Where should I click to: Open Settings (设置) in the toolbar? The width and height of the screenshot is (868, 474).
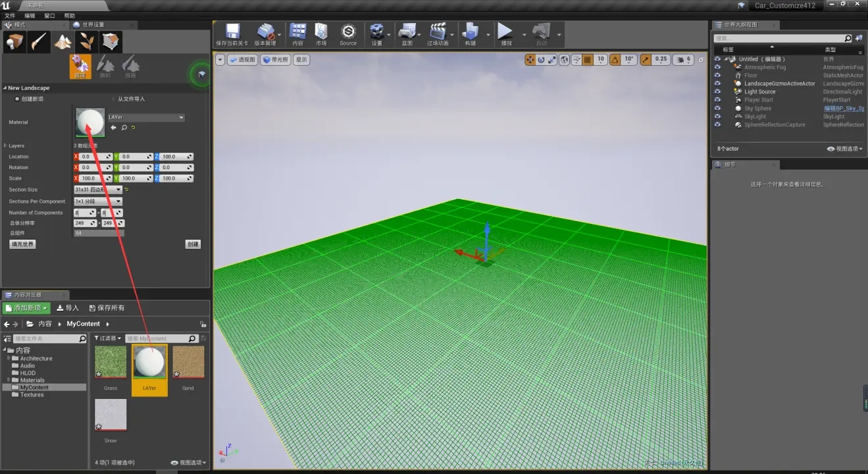[377, 34]
